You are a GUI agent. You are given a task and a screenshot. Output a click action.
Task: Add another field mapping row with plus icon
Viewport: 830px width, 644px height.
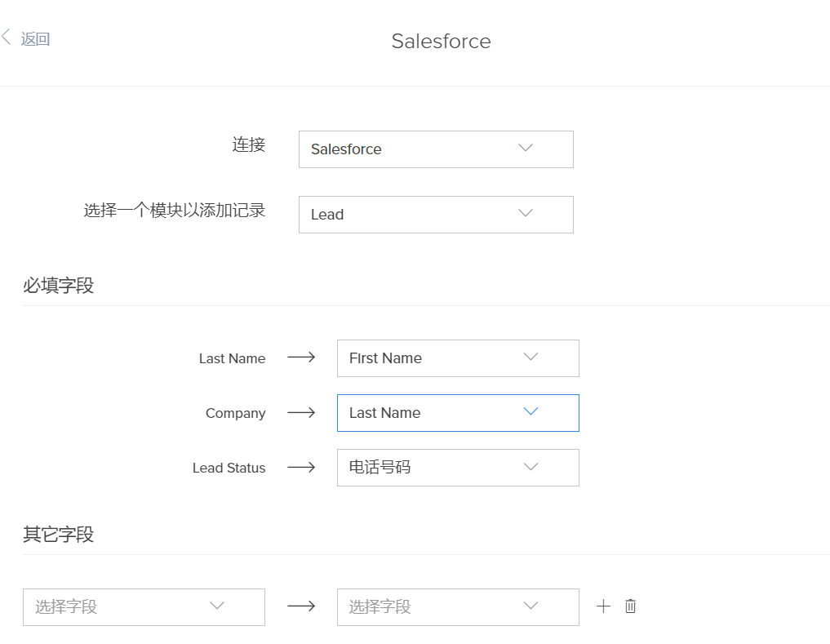coord(603,606)
